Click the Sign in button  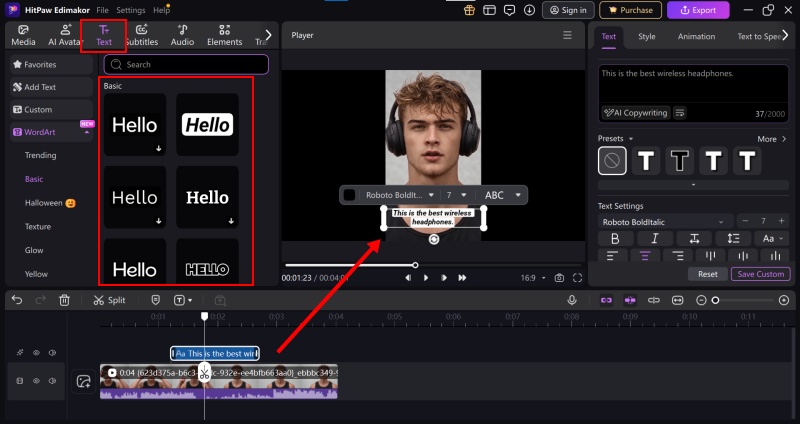[x=568, y=10]
